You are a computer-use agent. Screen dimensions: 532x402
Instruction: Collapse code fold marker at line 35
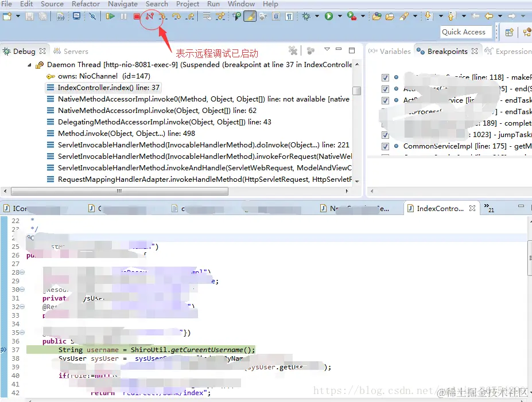22,333
